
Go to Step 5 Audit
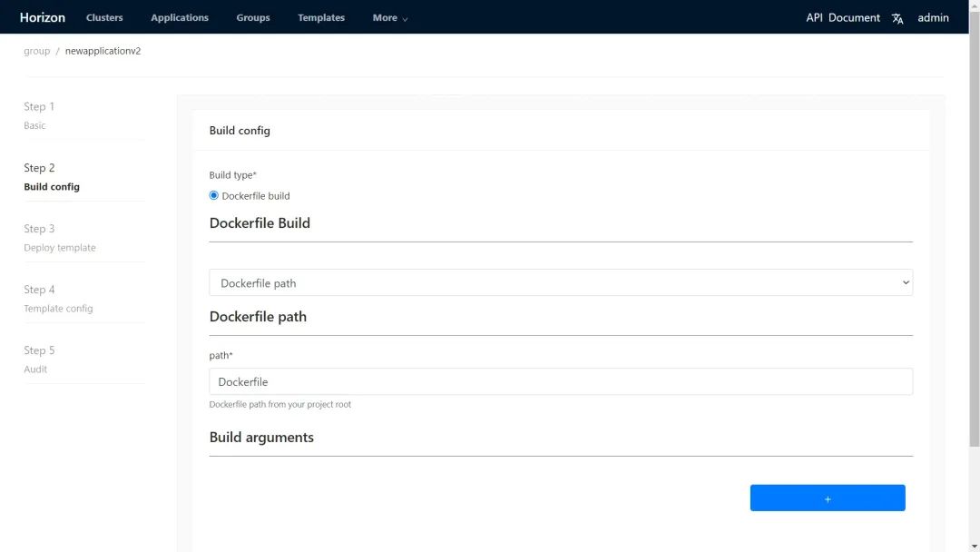pyautogui.click(x=39, y=360)
